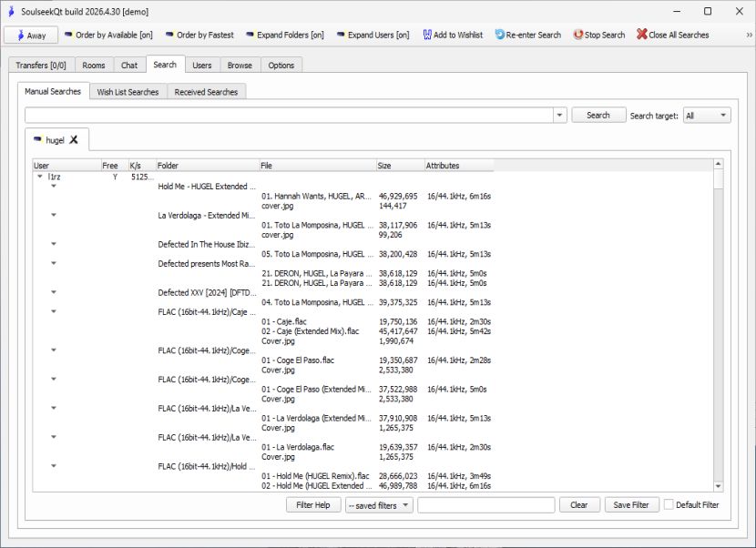Toggle Expand Folders option
This screenshot has height=548, width=756.
point(285,36)
